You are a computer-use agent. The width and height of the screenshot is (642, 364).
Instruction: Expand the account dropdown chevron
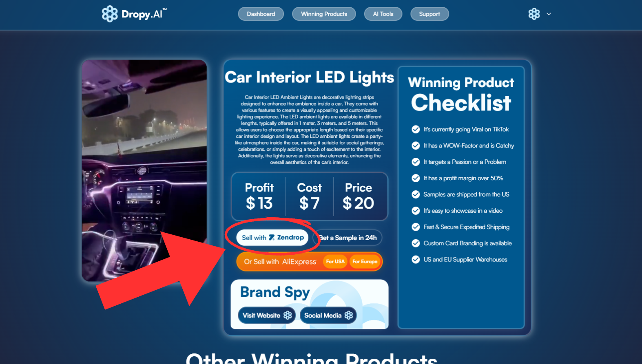click(x=549, y=14)
